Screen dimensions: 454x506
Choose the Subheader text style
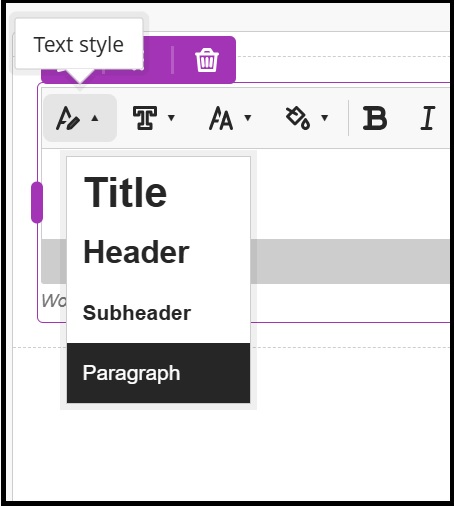click(x=158, y=313)
